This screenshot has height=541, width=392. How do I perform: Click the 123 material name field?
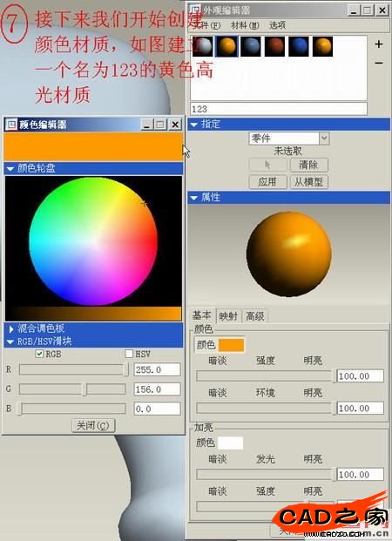pyautogui.click(x=278, y=109)
